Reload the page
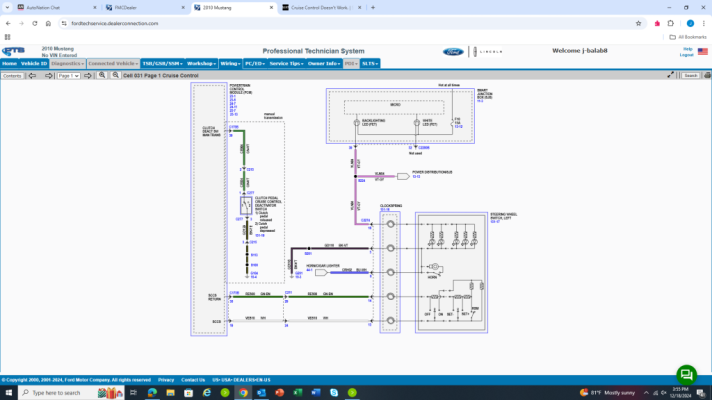 35,23
